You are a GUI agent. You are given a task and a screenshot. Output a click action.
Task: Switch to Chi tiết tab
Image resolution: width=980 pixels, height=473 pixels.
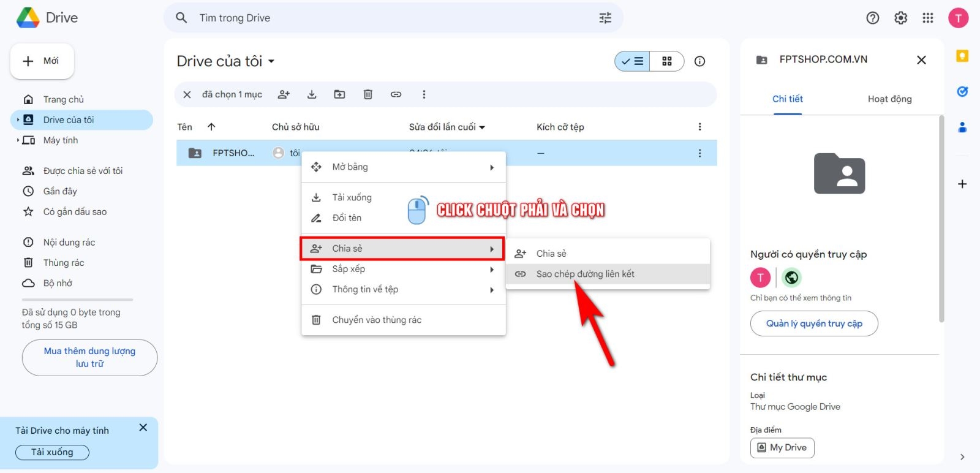coord(787,99)
